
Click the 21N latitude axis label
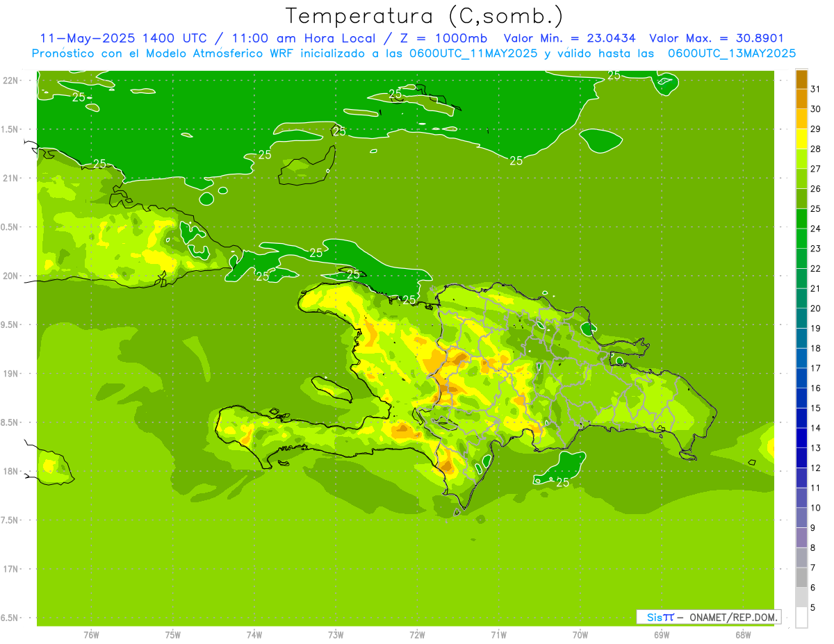click(x=10, y=179)
